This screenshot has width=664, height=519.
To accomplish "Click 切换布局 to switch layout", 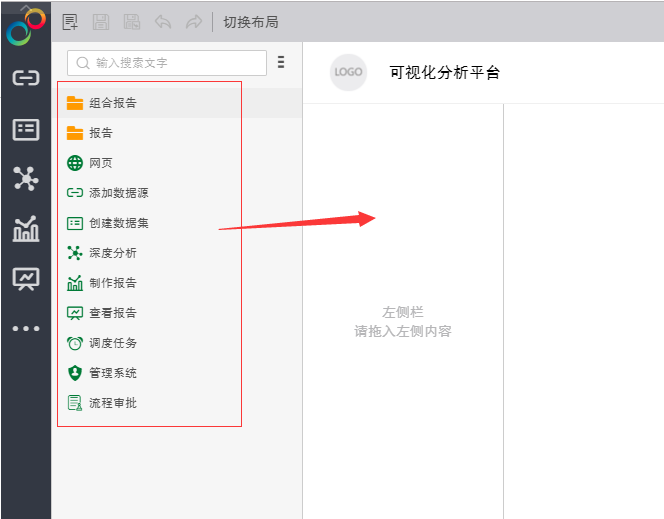I will tap(250, 21).
